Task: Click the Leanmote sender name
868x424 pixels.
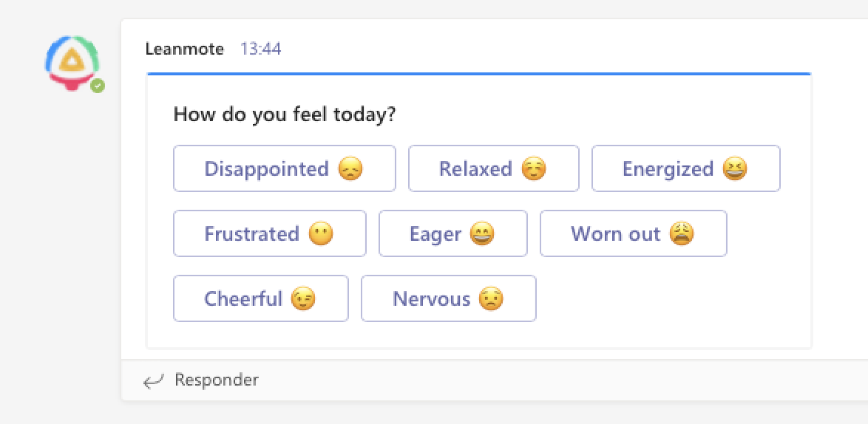Action: [x=185, y=49]
